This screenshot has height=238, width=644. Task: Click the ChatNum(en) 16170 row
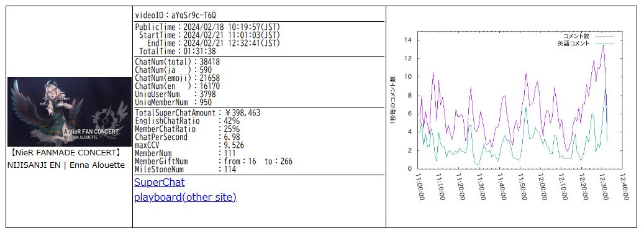click(x=177, y=86)
